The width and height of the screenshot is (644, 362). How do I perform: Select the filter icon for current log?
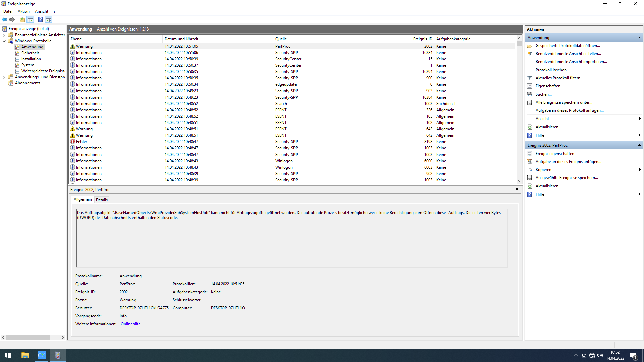point(530,78)
